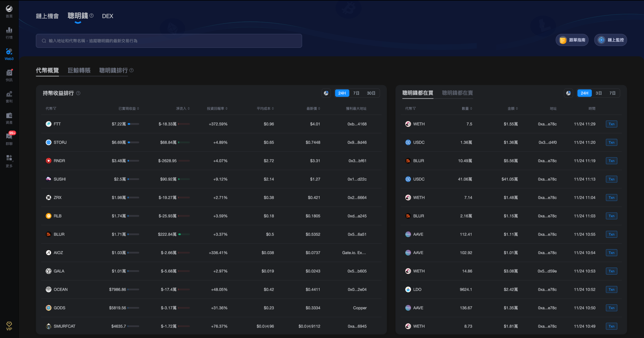Click help icon next to 持幣收益排行
Image resolution: width=644 pixels, height=338 pixels.
pyautogui.click(x=78, y=93)
